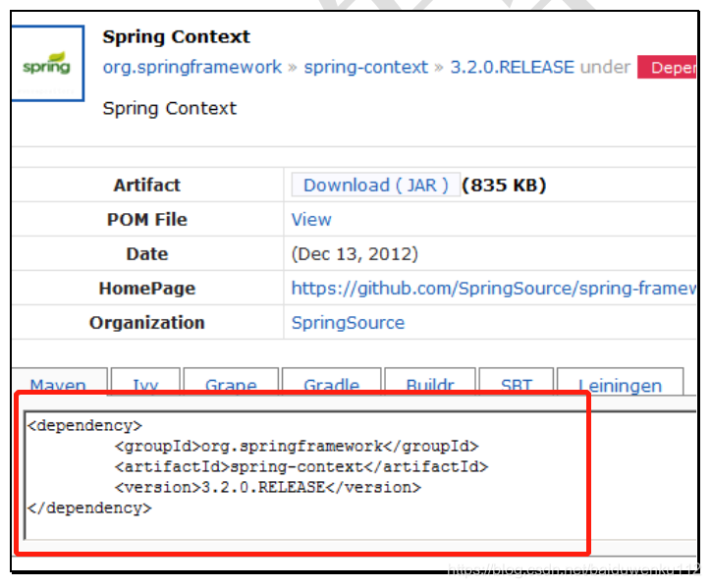Screen dimensions: 711x588
Task: Click the Spring logo thumbnail
Action: point(47,64)
